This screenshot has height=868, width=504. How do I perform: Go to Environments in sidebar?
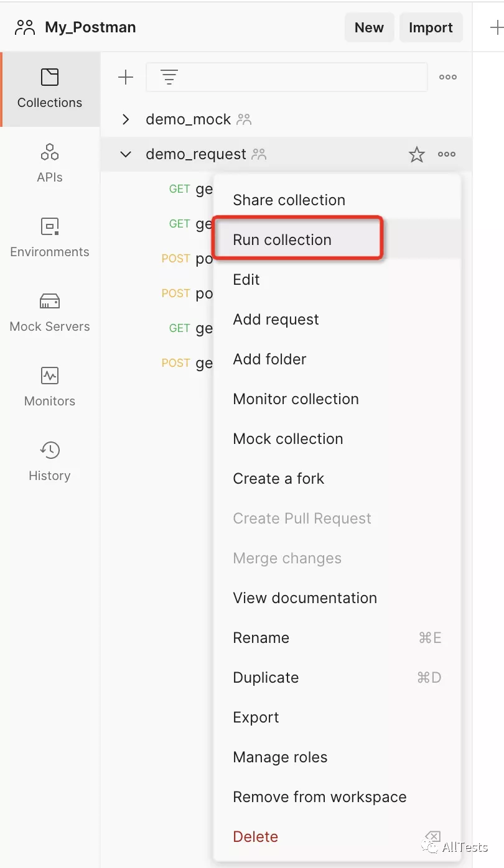point(50,238)
